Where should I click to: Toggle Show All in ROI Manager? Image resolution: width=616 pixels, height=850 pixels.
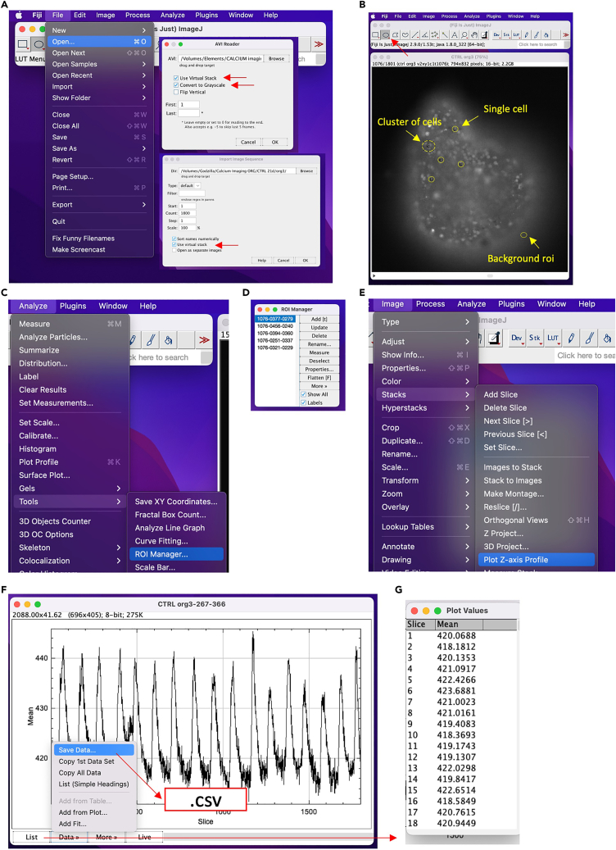303,394
